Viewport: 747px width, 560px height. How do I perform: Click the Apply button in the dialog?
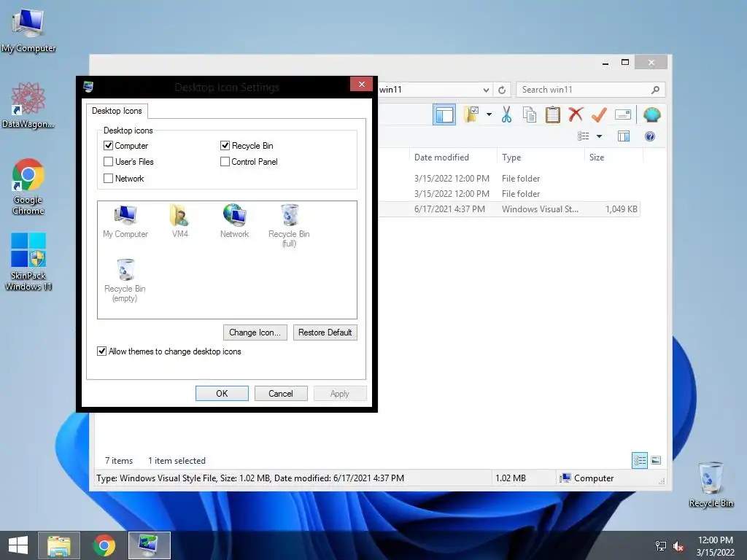pyautogui.click(x=340, y=393)
